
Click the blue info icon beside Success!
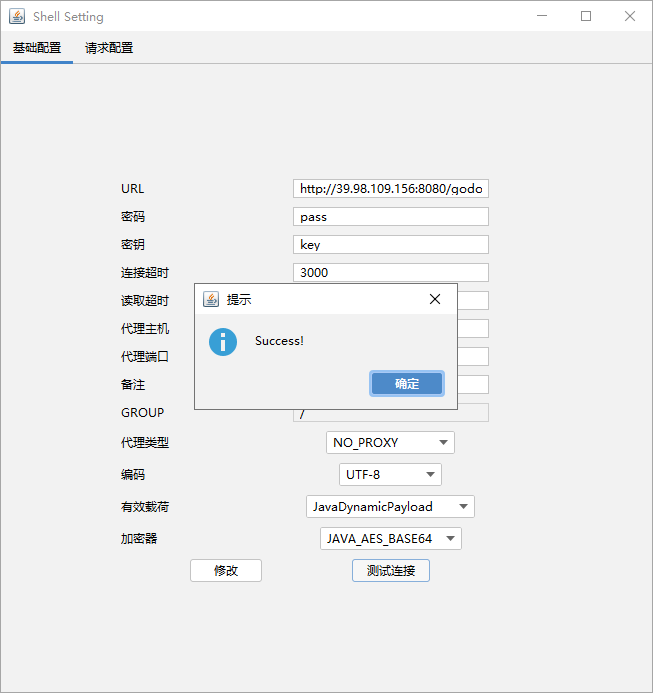(222, 341)
